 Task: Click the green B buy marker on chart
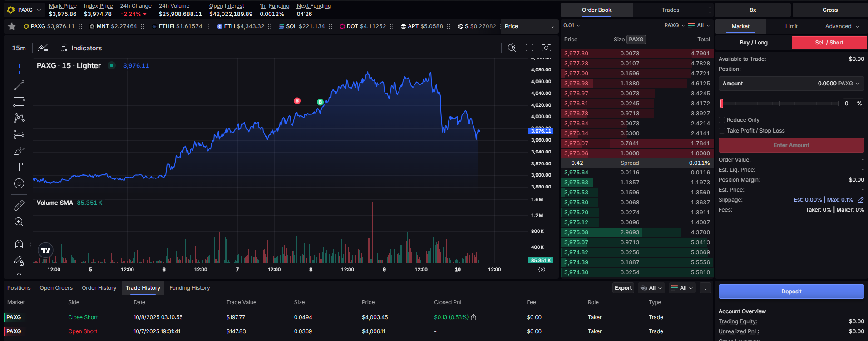320,102
